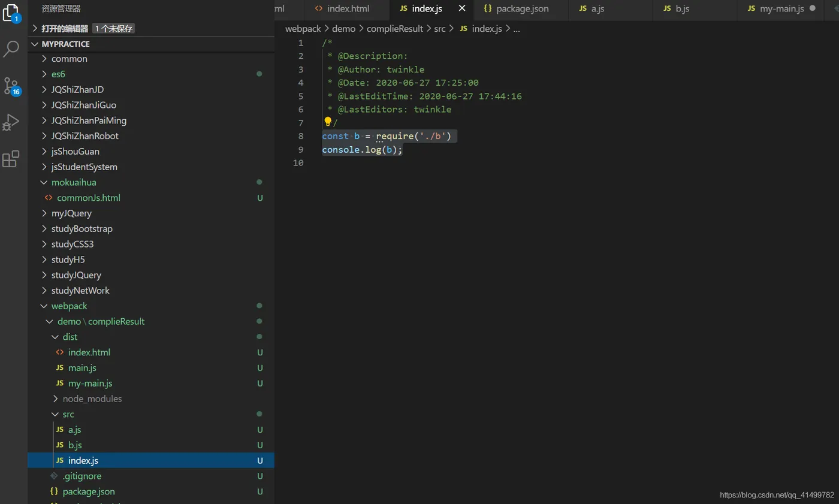Click the unsaved dot on my-main.js tab
This screenshot has height=504, width=839.
click(812, 8)
